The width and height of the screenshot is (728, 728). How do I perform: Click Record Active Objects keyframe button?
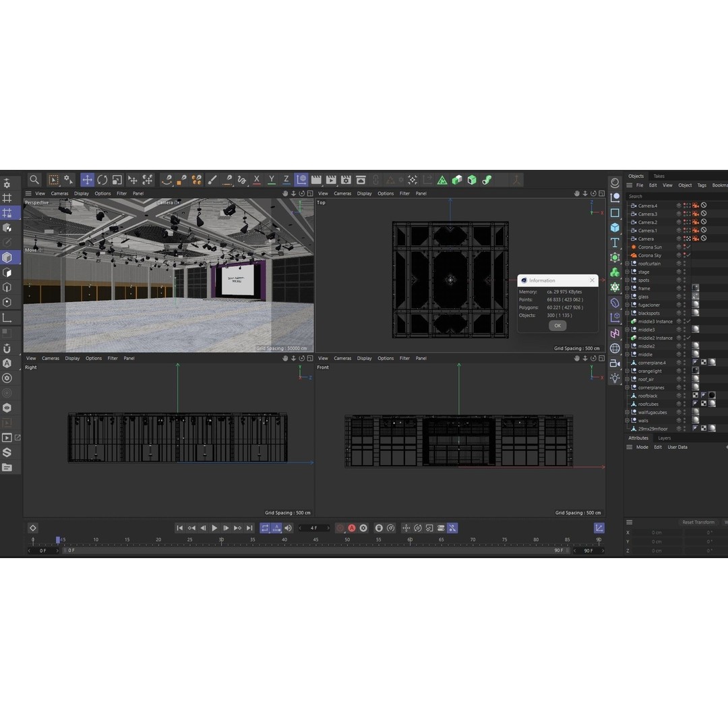[x=340, y=528]
